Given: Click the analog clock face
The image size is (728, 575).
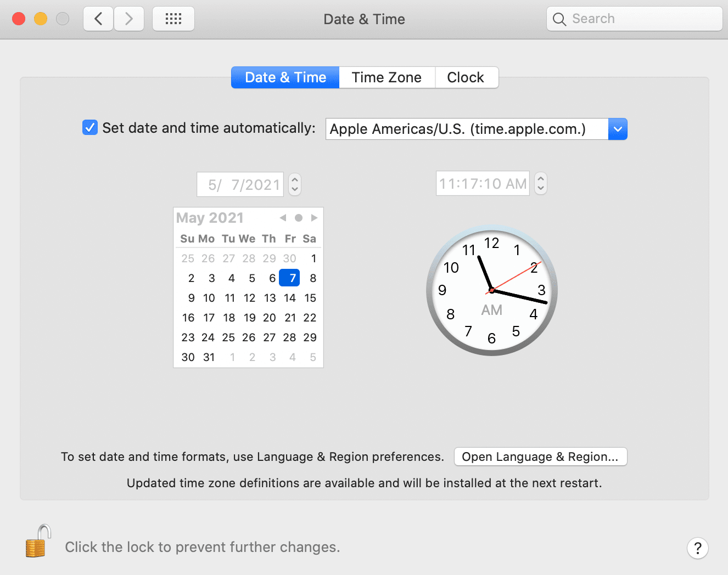Looking at the screenshot, I should pyautogui.click(x=492, y=290).
